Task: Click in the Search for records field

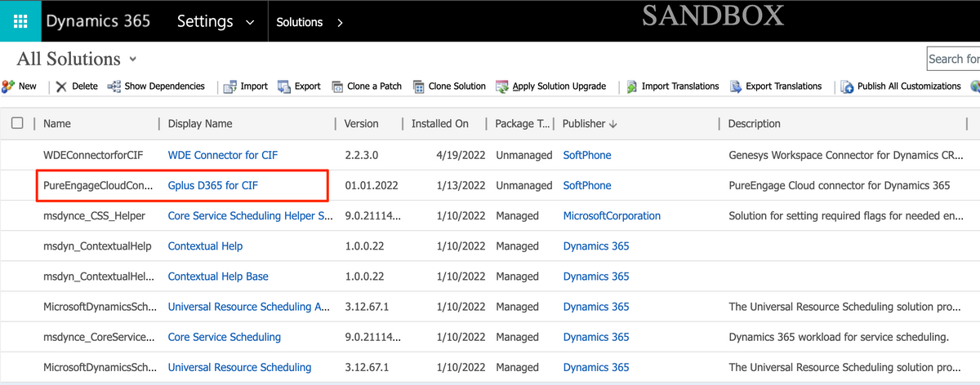Action: (954, 59)
